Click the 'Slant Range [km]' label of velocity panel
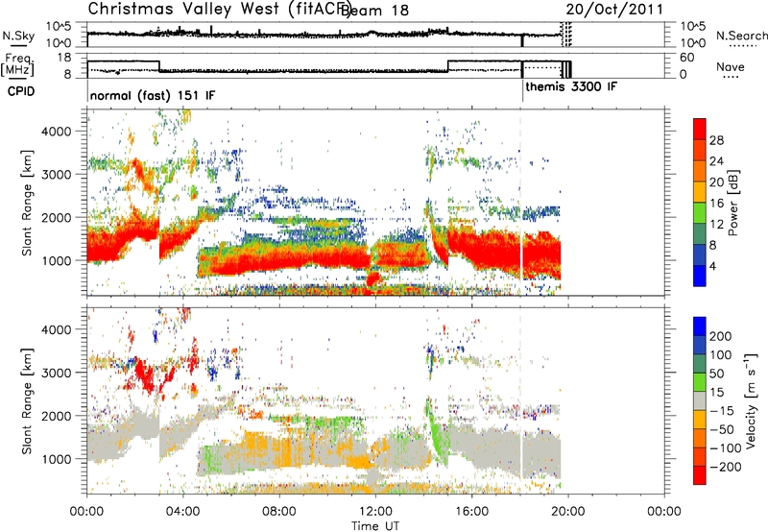 [27, 400]
